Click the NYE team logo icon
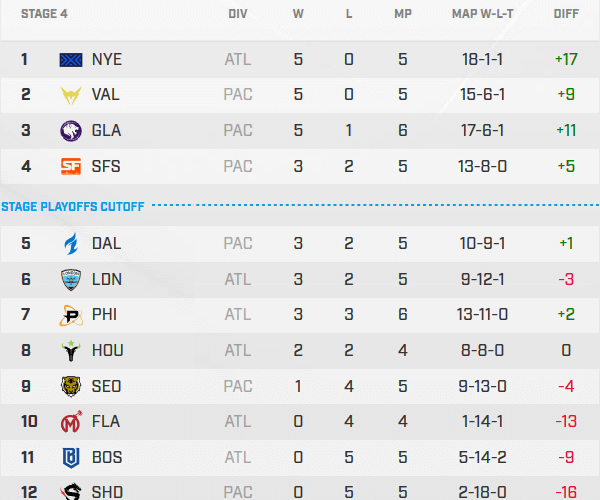The image size is (600, 500). click(73, 59)
